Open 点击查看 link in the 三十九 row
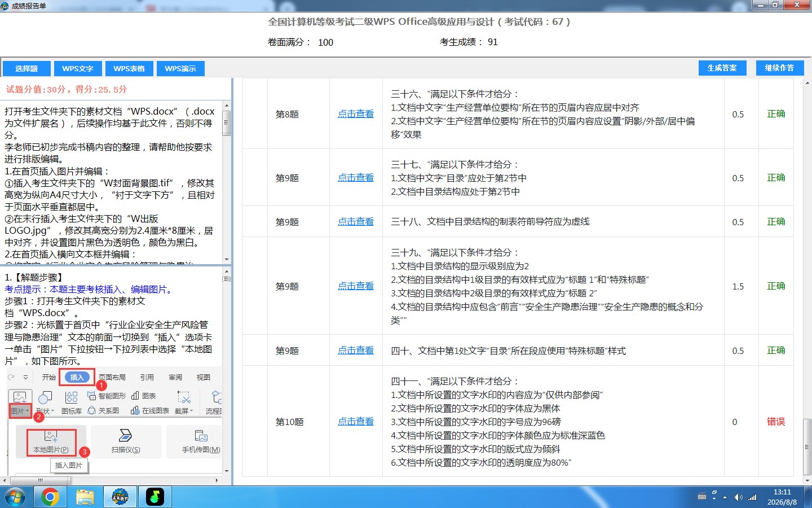812x508 pixels. tap(356, 286)
